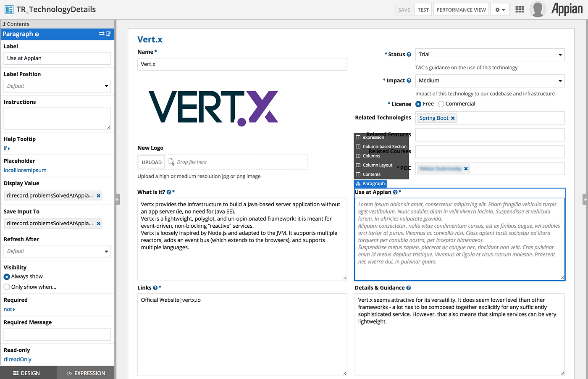
Task: Click the Instructions text area
Action: point(57,118)
